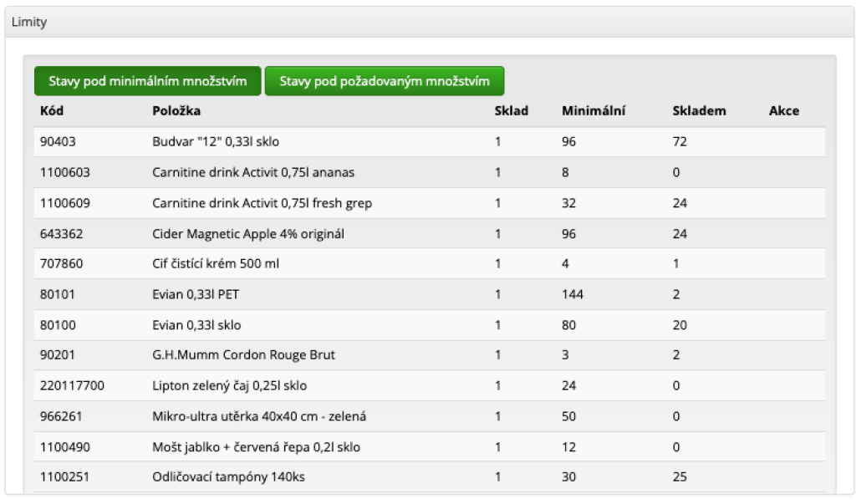856x504 pixels.
Task: Select Carnitine drink Activit 0,75l ananas item
Action: click(253, 173)
